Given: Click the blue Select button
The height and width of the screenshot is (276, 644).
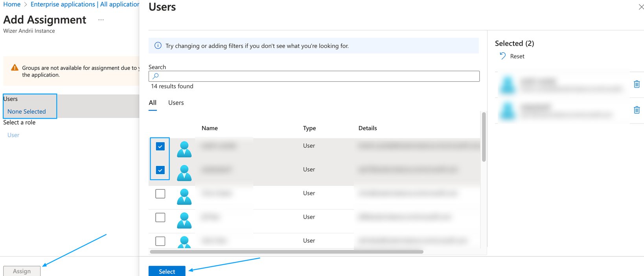Looking at the screenshot, I should point(167,271).
